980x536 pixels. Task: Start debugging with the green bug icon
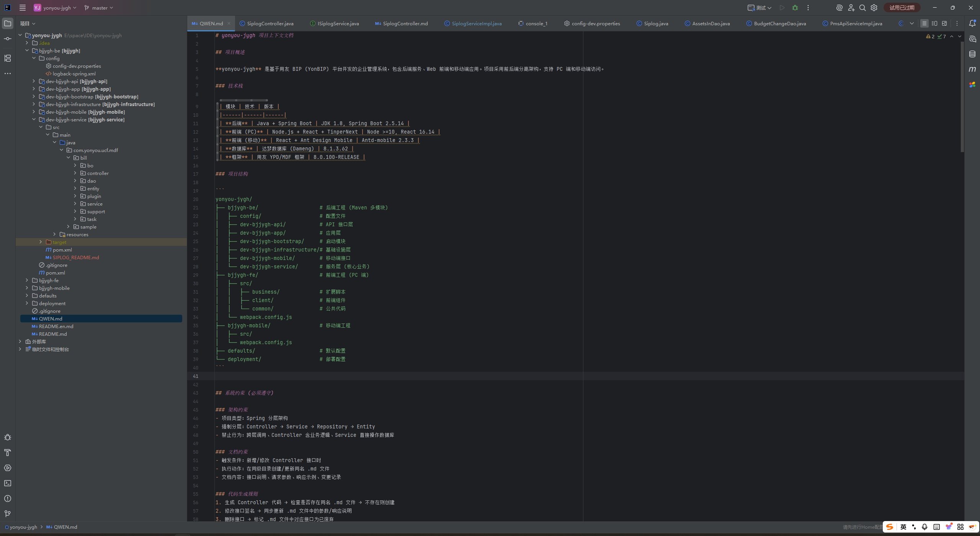(795, 8)
